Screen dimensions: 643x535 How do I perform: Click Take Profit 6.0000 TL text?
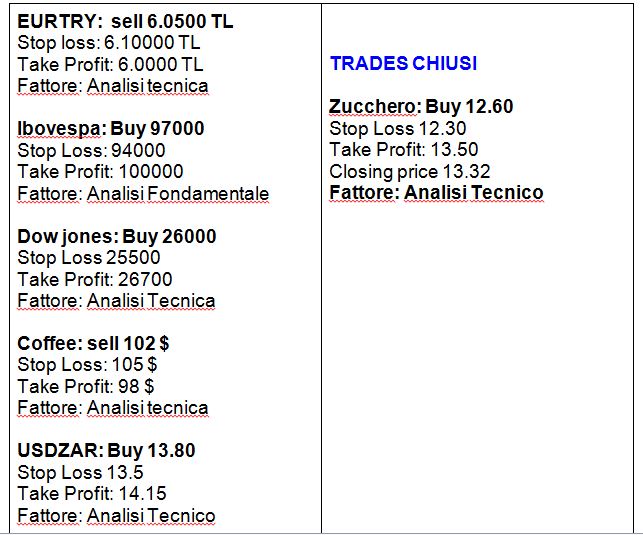(110, 64)
